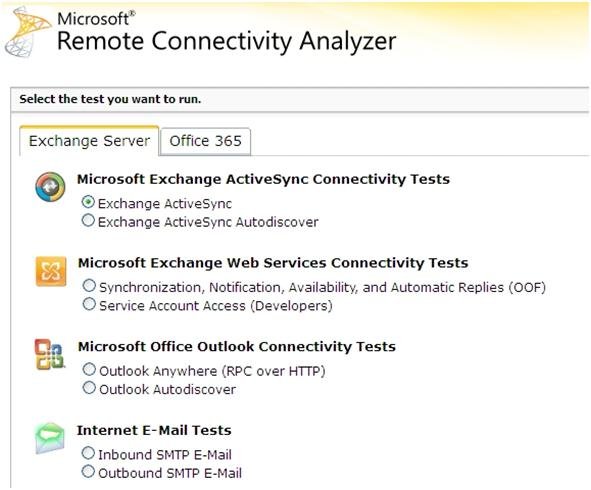Click the orange Exchange Web Services icon
591x490 pixels.
51,271
